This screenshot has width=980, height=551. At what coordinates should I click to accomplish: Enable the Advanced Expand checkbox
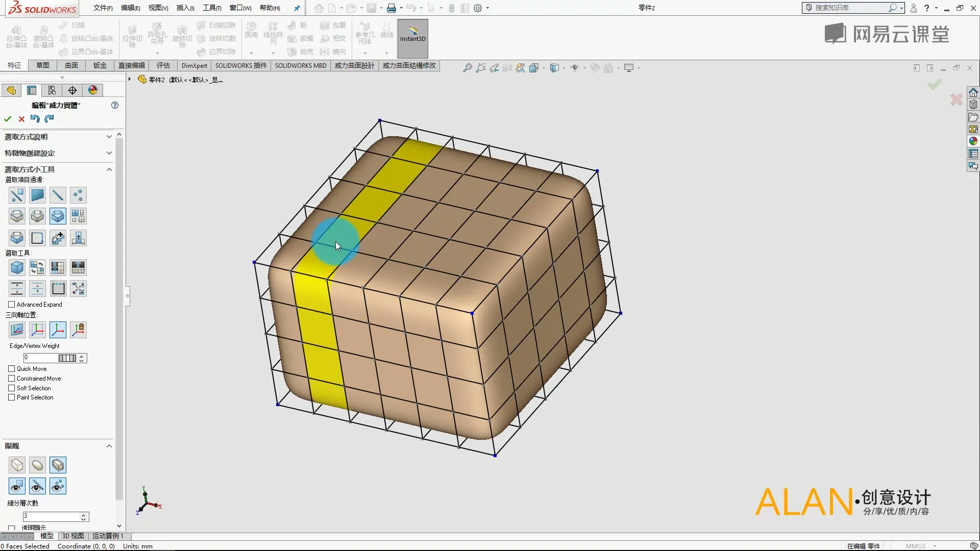tap(12, 305)
